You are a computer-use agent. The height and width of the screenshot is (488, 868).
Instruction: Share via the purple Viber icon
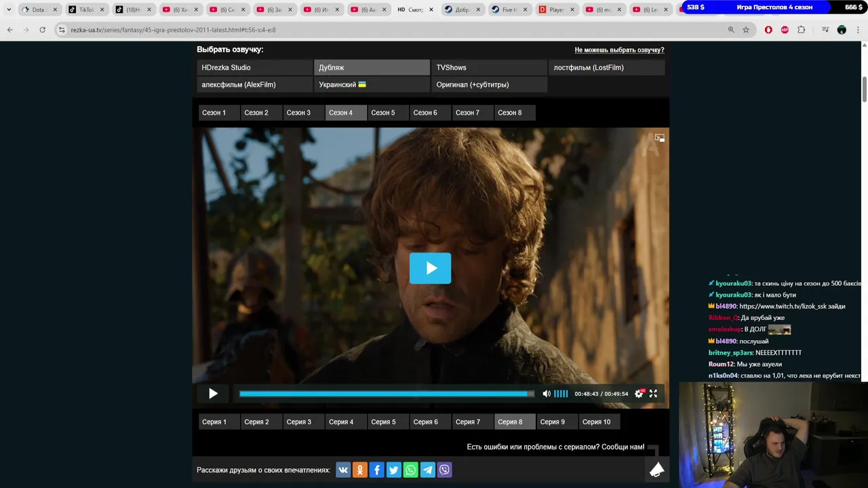(444, 470)
